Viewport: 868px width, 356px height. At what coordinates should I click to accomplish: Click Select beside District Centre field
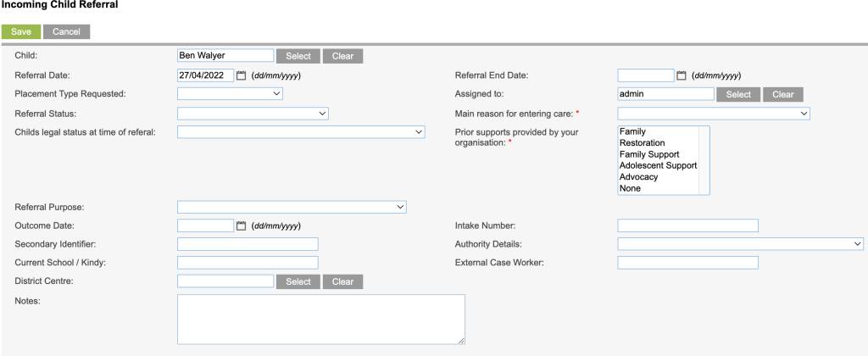(x=298, y=281)
